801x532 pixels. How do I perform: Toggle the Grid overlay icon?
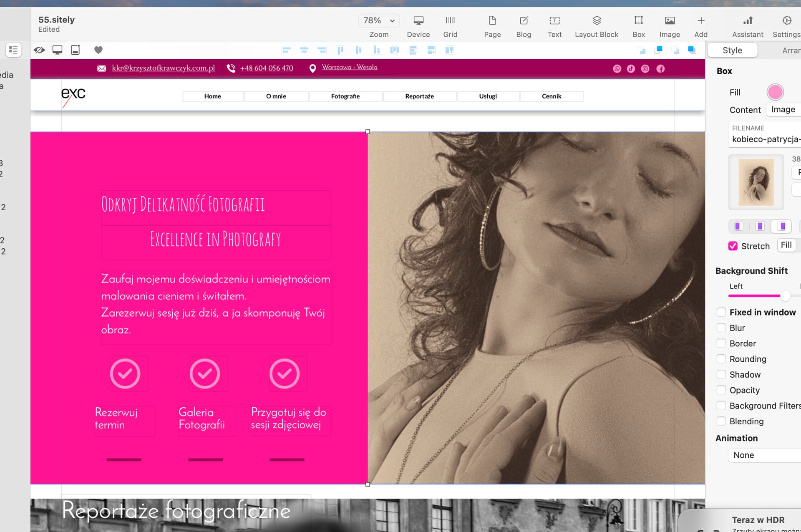pos(450,21)
